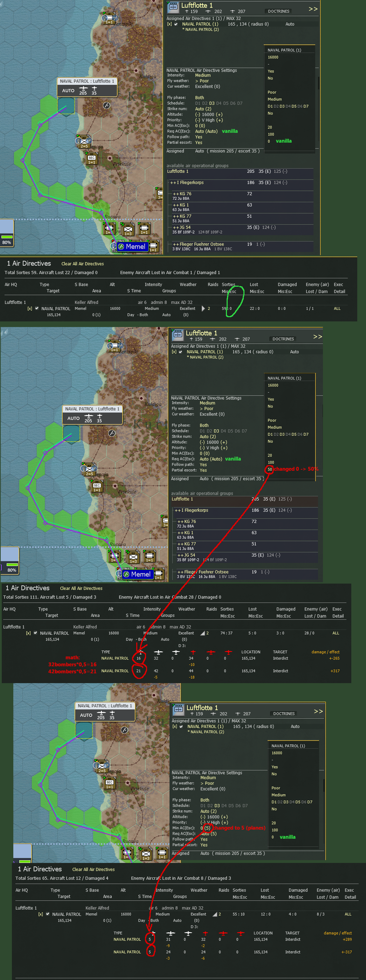Delete first directive using [x] in first Luftflotte panel
The height and width of the screenshot is (980, 366).
point(170,24)
